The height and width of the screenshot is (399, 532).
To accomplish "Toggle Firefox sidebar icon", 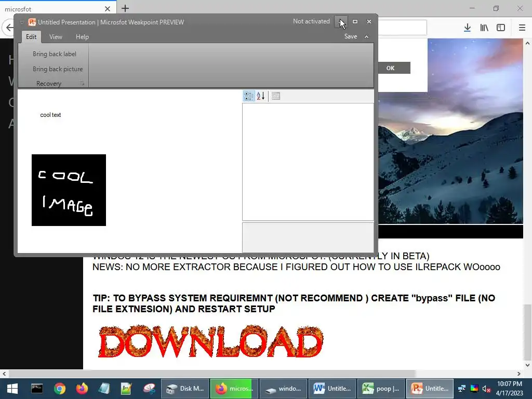I will 501,28.
